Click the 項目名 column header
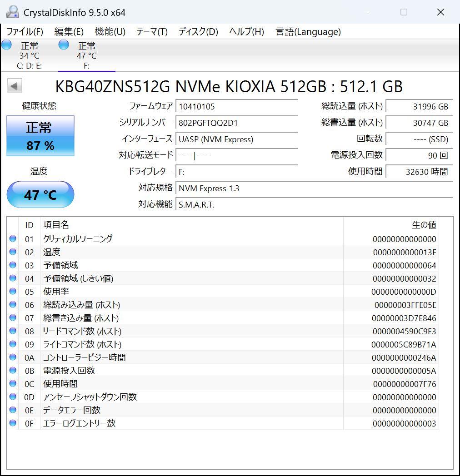The height and width of the screenshot is (476, 460). coord(192,225)
